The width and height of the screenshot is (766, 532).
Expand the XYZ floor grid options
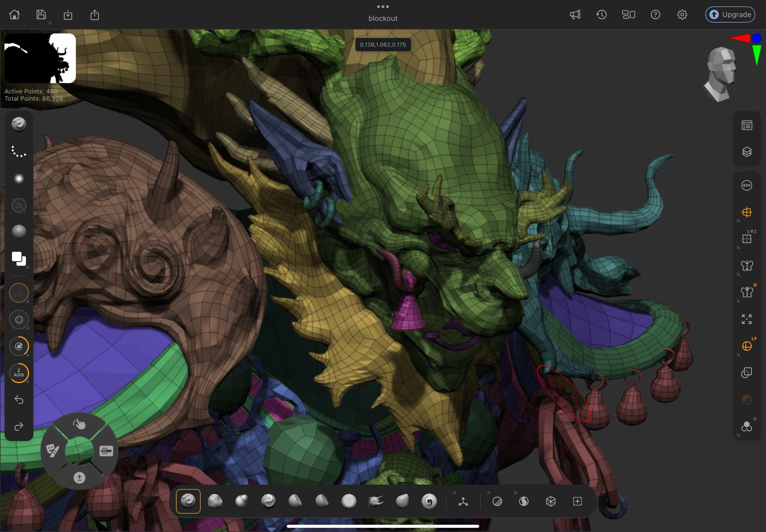coord(738,247)
